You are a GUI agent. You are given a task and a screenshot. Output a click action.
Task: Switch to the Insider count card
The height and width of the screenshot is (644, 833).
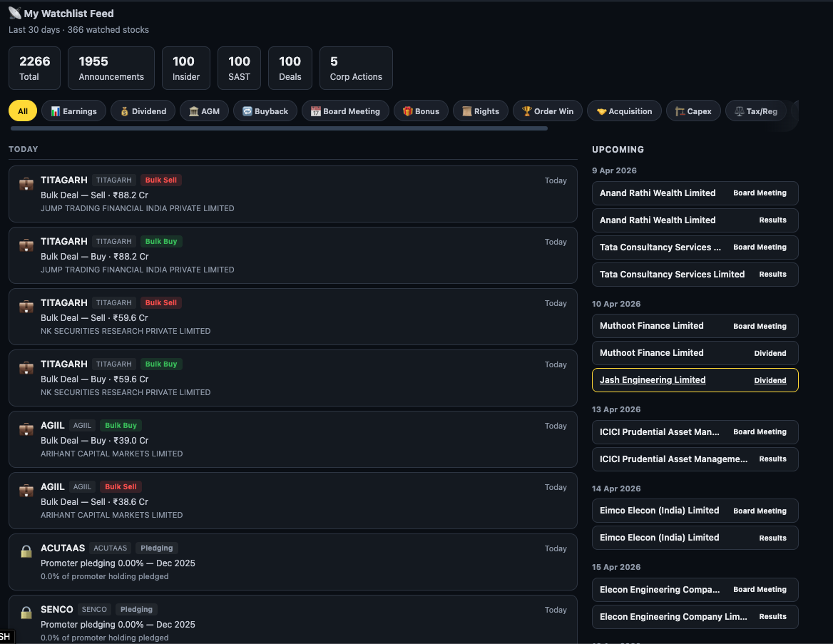point(185,68)
